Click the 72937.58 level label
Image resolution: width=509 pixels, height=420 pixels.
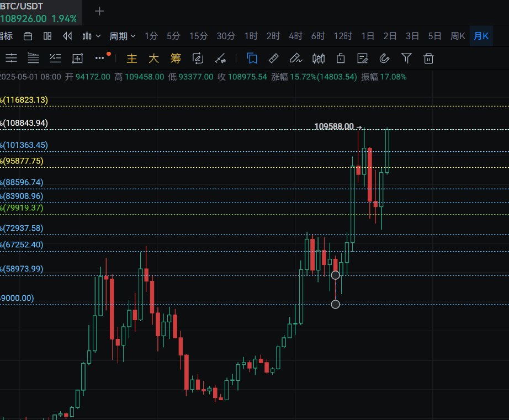(22, 228)
